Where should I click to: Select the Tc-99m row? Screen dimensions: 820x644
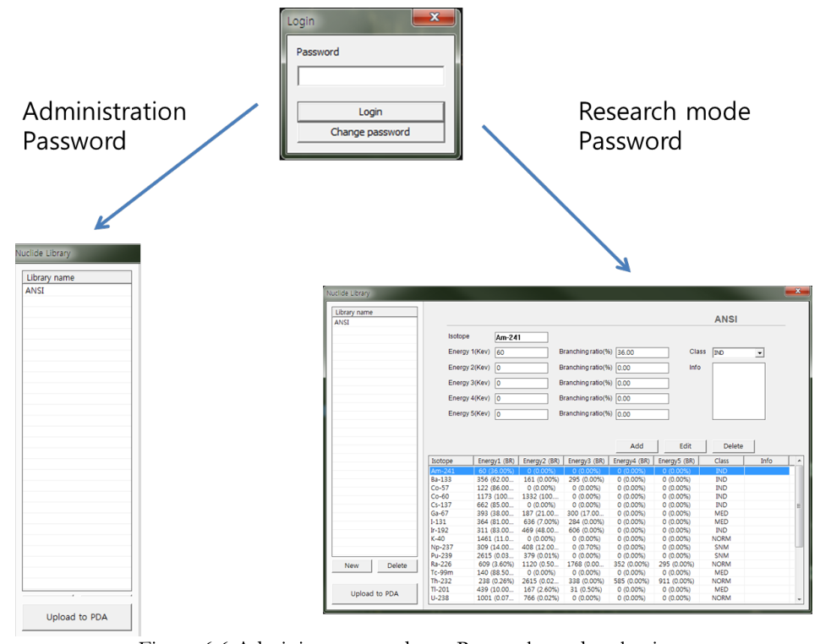[610, 572]
